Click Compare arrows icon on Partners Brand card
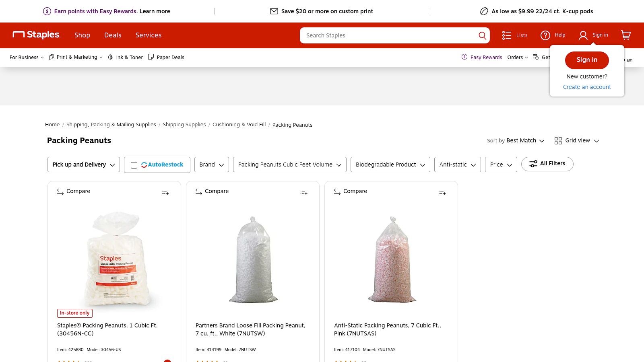The width and height of the screenshot is (644, 362). [x=199, y=192]
